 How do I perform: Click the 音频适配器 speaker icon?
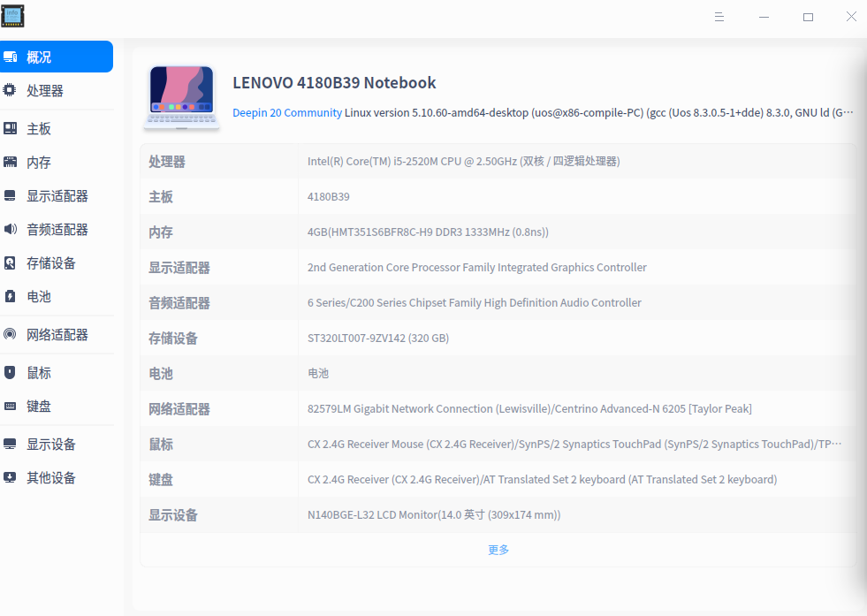coord(10,229)
